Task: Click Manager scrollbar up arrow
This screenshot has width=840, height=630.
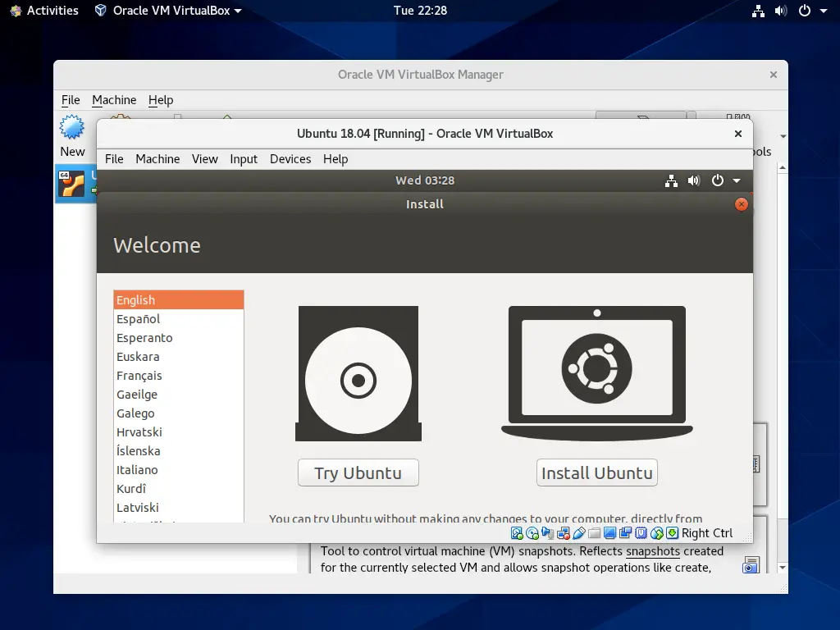Action: [x=783, y=168]
